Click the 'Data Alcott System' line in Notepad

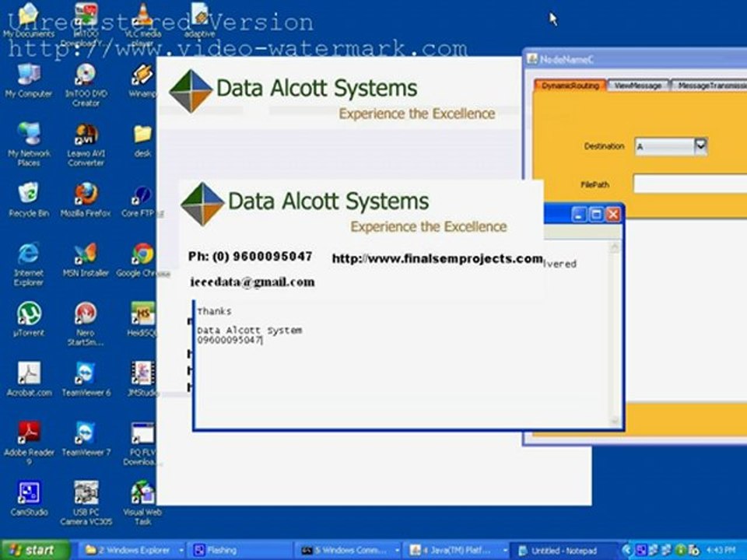point(250,331)
